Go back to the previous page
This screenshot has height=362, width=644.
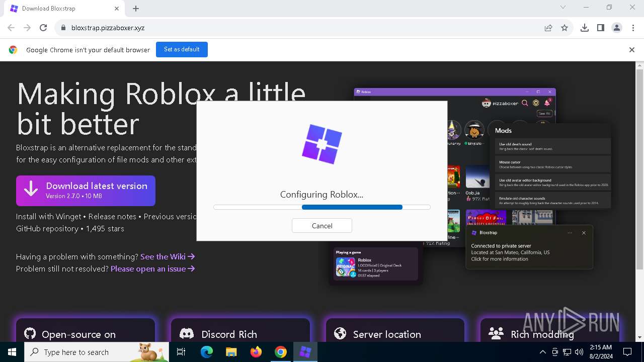[11, 28]
